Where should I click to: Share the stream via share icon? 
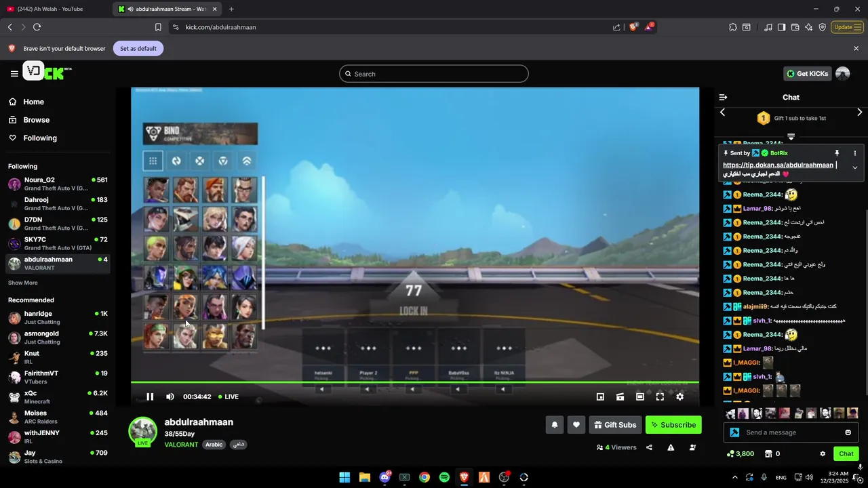tap(649, 447)
